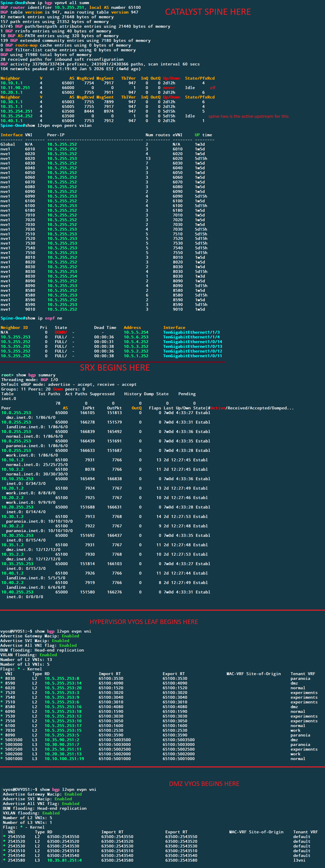Select AS number 65005
325x868 pixels.
coord(68,106)
